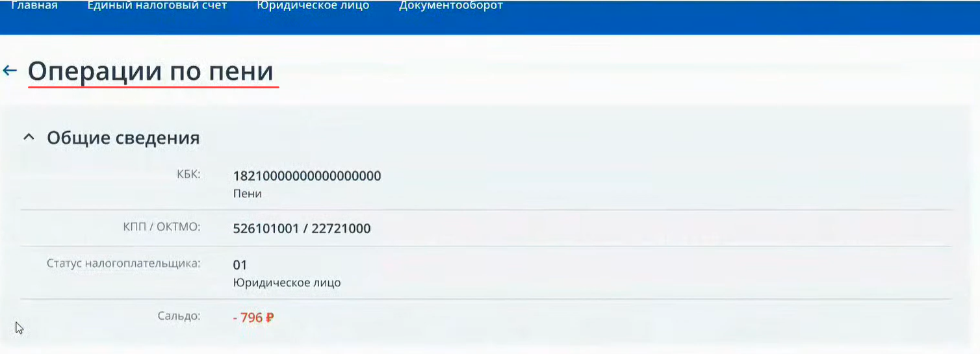Click the Общие сведения section heading
980x354 pixels.
click(123, 138)
